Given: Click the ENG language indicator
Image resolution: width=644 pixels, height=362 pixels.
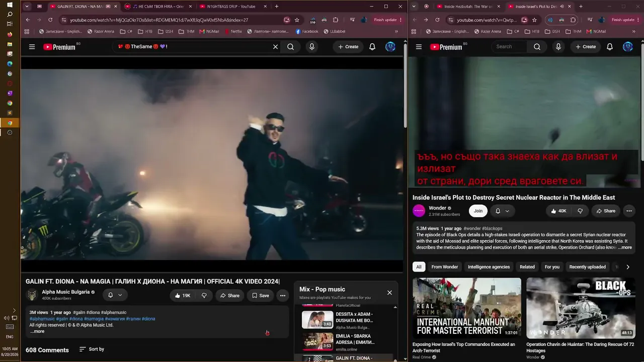Looking at the screenshot, I should click(x=10, y=337).
